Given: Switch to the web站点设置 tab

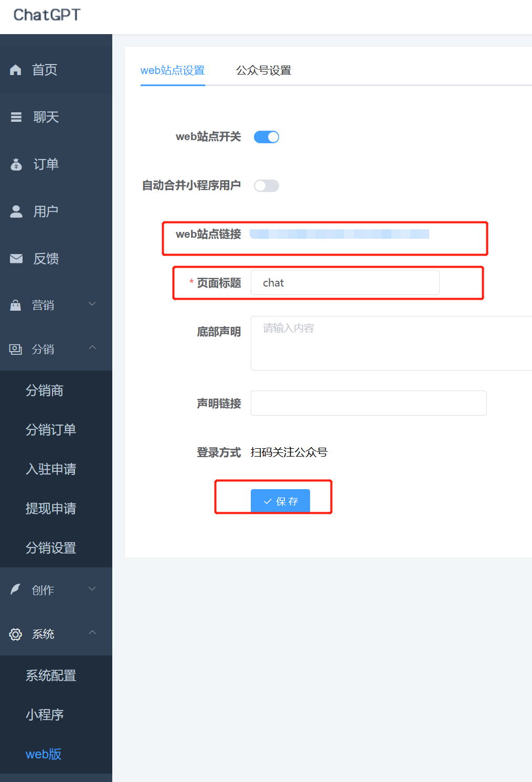Looking at the screenshot, I should click(x=173, y=70).
